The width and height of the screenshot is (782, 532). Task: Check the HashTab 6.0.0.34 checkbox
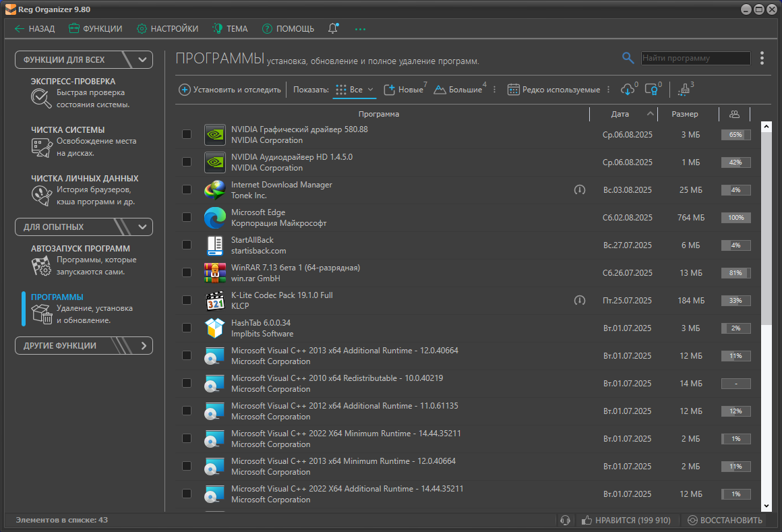[187, 328]
